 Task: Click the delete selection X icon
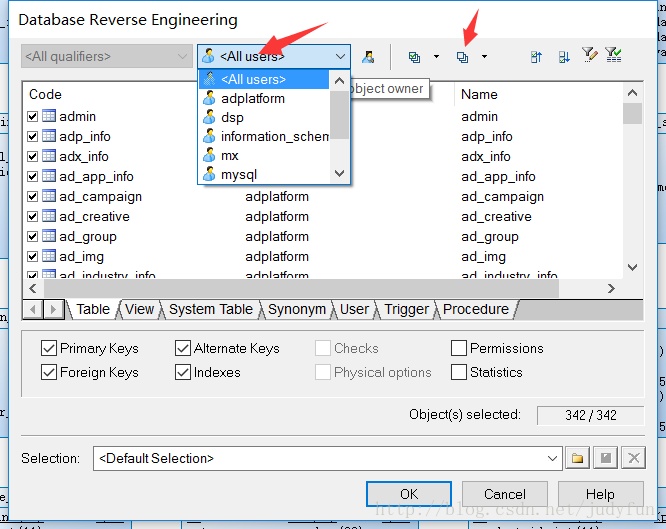coord(634,458)
